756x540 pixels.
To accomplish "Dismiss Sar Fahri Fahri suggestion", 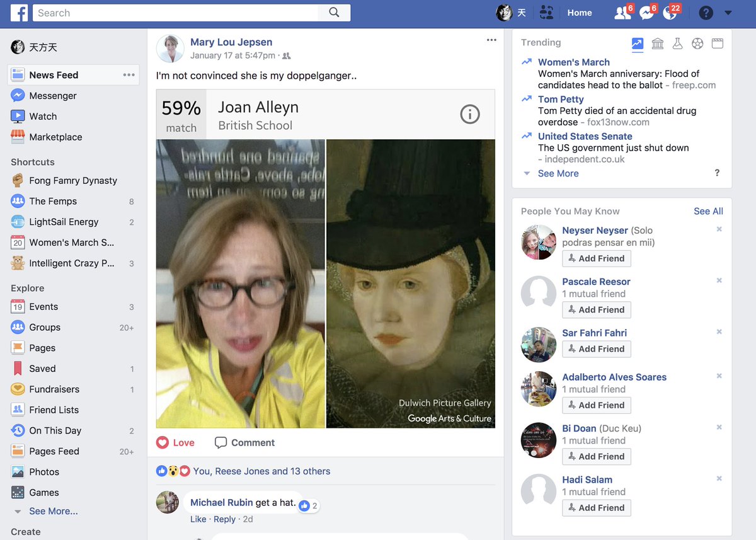I will click(x=719, y=332).
